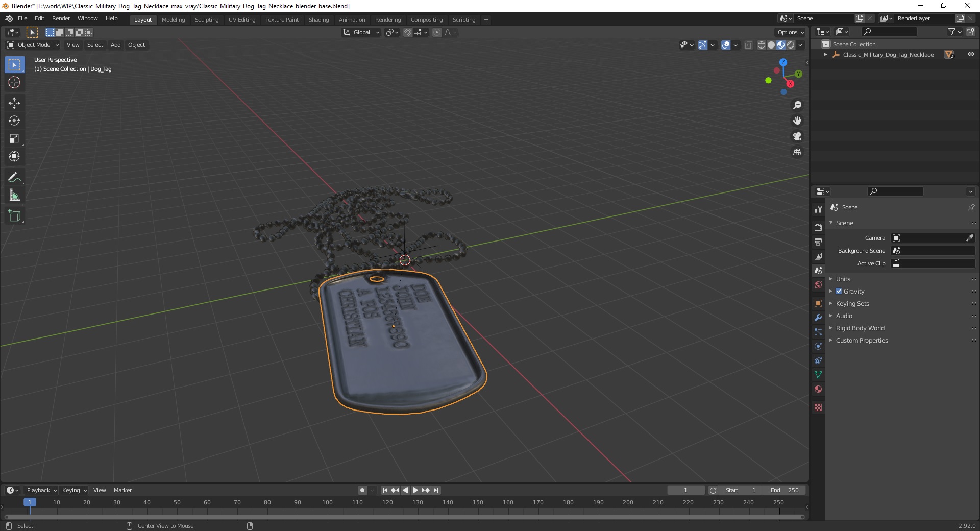Open Object properties tab

[x=818, y=303]
